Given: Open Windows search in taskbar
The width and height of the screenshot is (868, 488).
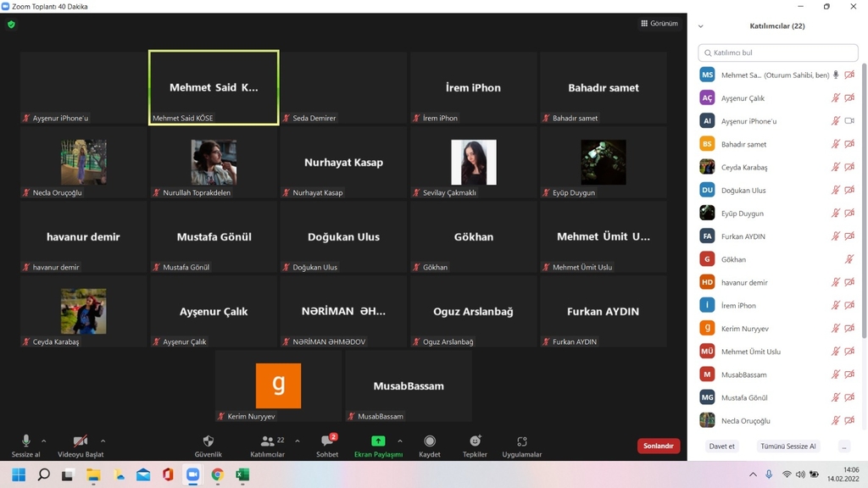Looking at the screenshot, I should [43, 474].
